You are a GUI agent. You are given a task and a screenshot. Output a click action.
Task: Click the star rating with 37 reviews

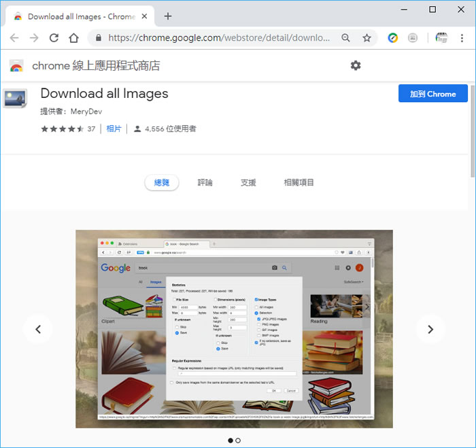[68, 129]
